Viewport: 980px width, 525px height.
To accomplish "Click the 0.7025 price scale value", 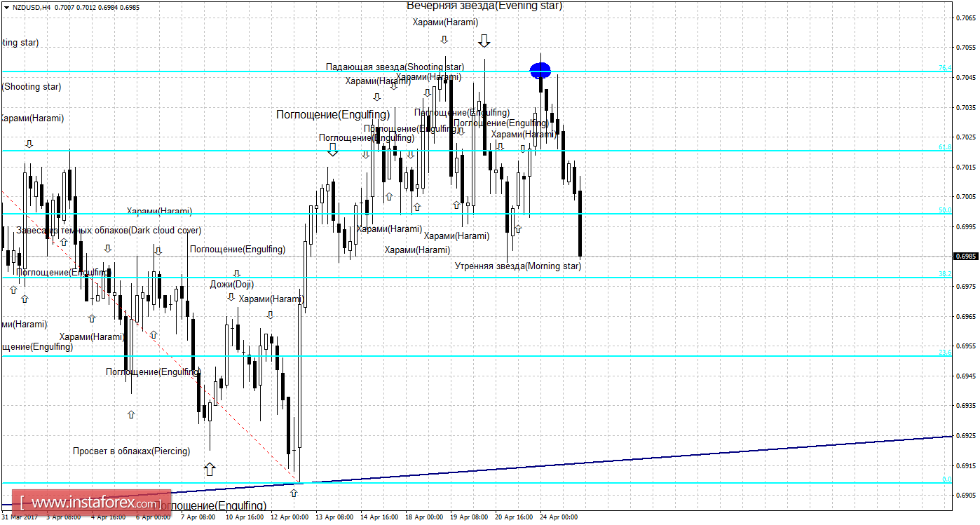I will click(965, 137).
